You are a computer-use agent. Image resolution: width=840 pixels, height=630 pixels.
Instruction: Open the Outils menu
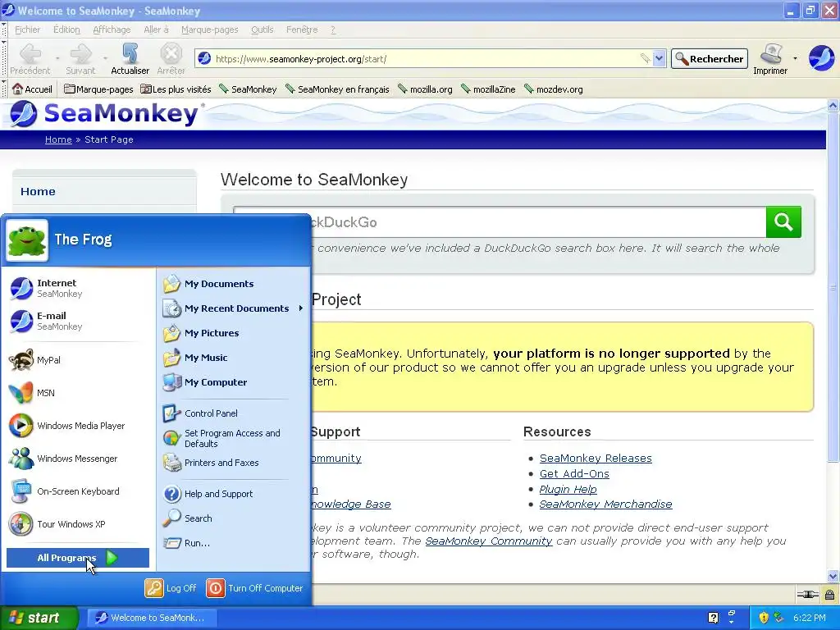point(262,30)
